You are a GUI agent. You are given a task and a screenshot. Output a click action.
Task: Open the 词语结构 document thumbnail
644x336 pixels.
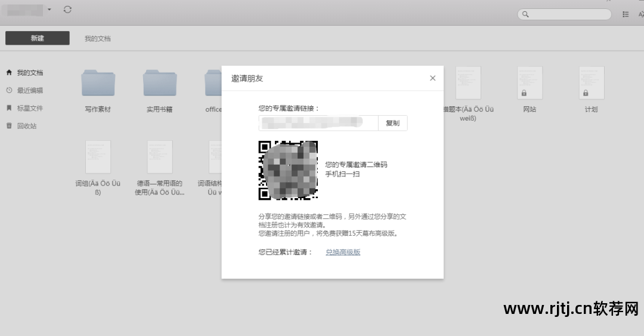point(215,157)
